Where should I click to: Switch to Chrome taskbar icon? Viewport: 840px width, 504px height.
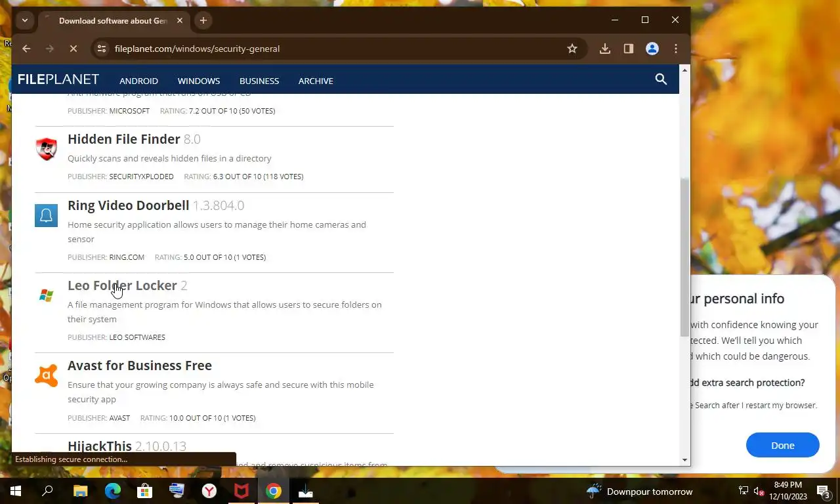[274, 491]
